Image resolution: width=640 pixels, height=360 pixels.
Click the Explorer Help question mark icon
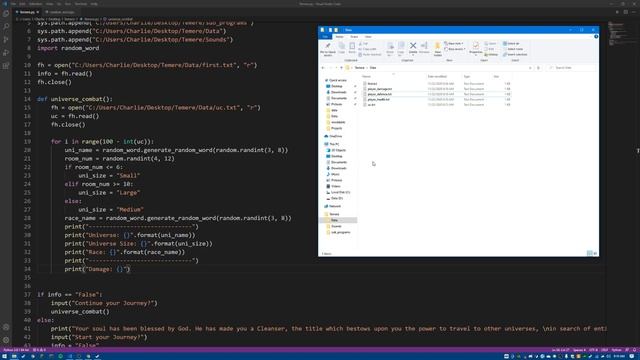(596, 37)
